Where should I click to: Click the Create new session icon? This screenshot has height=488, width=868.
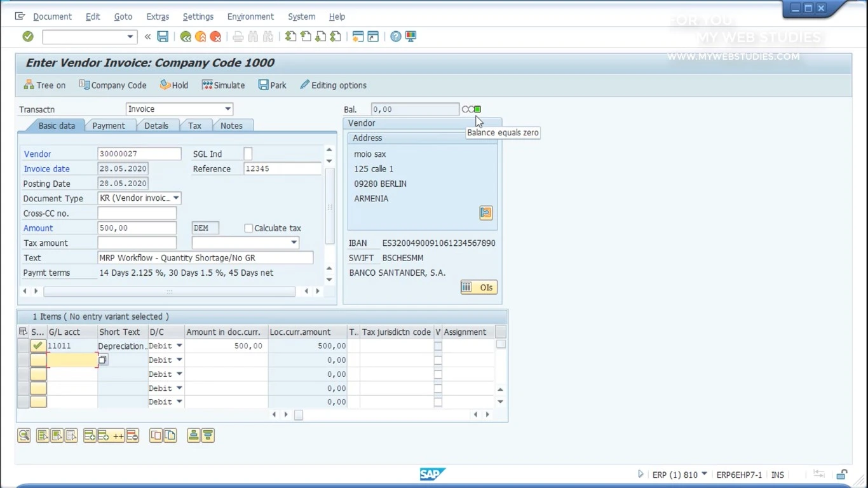(358, 37)
